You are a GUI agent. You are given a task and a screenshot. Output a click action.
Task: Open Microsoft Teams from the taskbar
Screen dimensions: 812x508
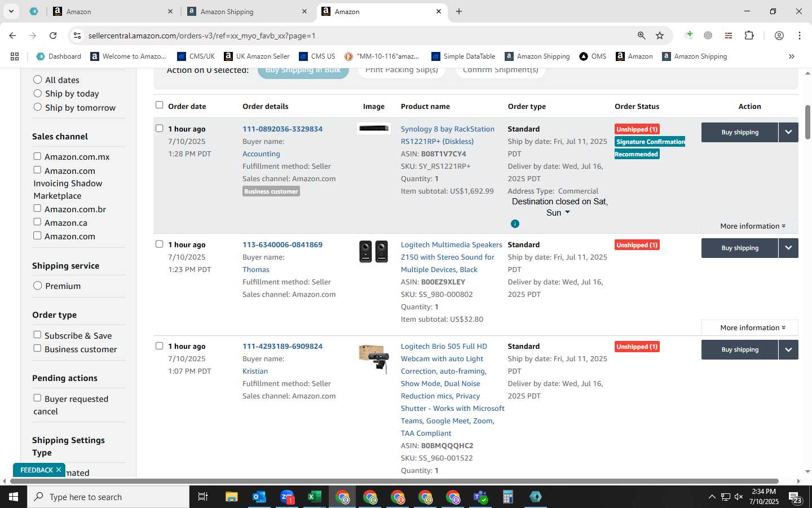(480, 497)
